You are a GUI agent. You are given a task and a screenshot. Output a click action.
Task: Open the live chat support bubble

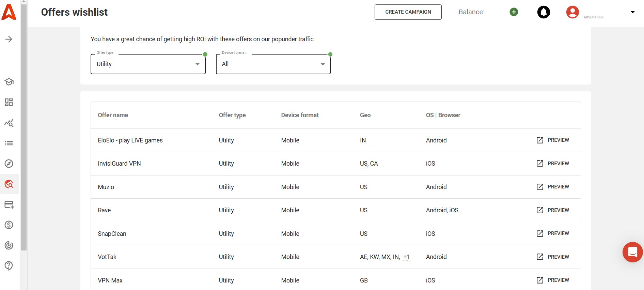(632, 252)
